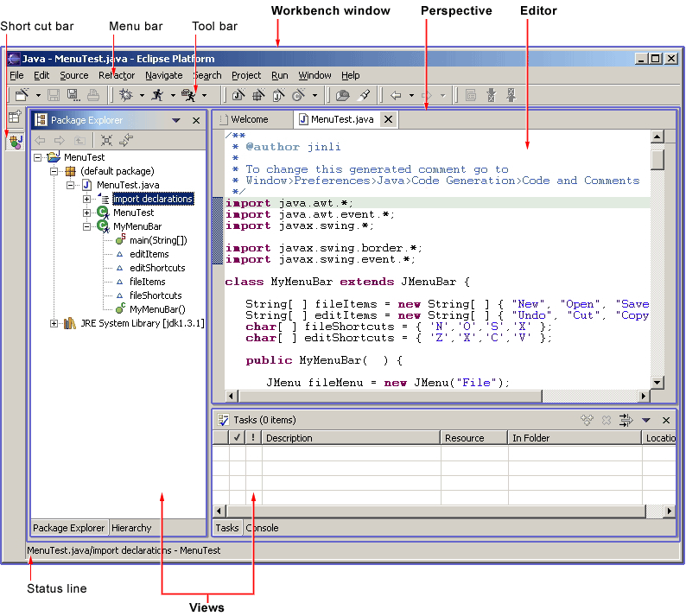
Task: Click the completed checkmark column header in Tasks
Action: point(238,438)
